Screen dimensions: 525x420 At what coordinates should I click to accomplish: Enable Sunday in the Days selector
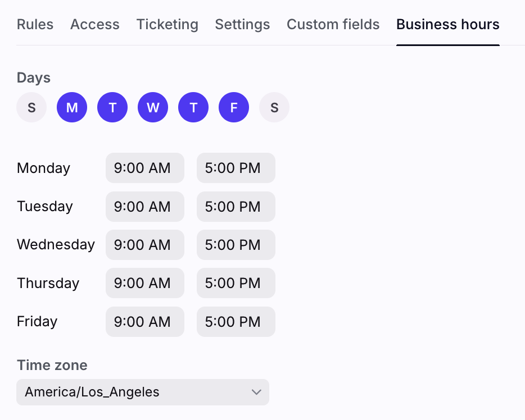coord(31,107)
